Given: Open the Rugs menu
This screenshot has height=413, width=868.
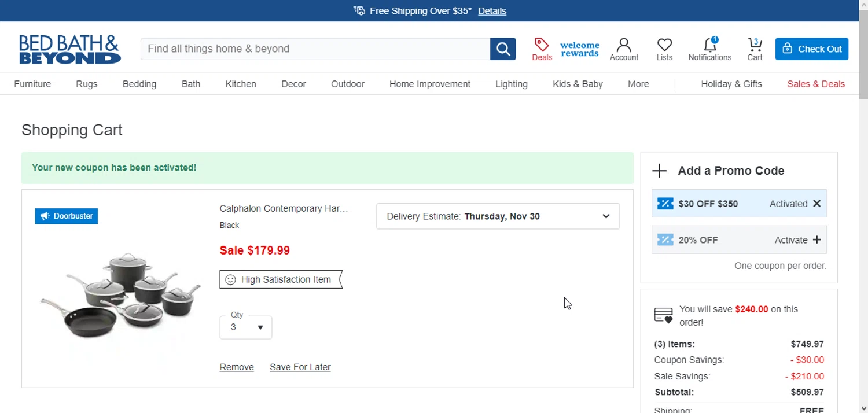Looking at the screenshot, I should [87, 84].
